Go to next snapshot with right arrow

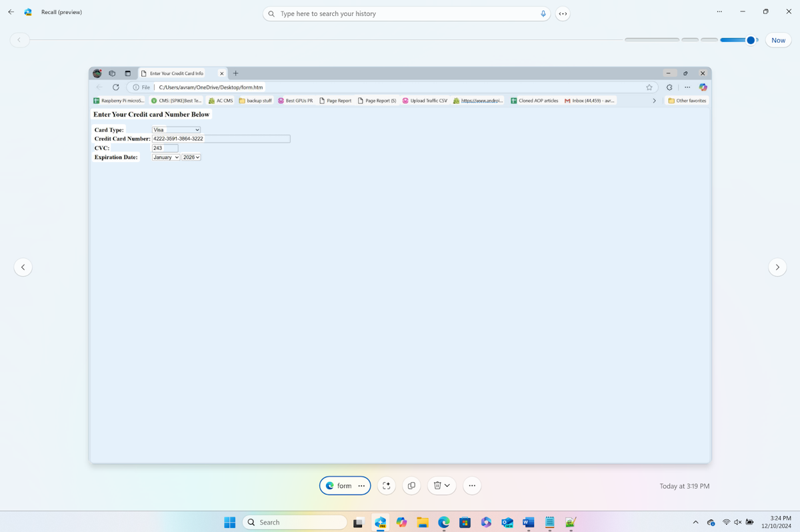coord(777,267)
